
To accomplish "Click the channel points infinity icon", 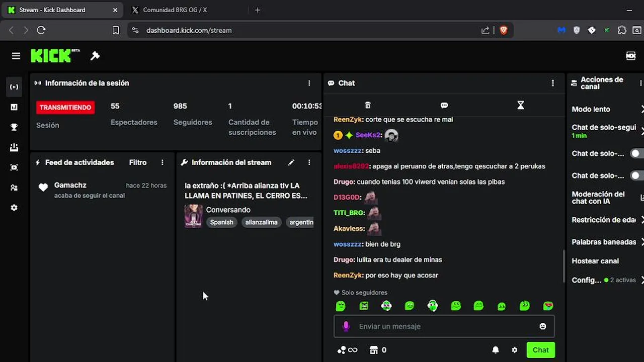I will pyautogui.click(x=348, y=350).
